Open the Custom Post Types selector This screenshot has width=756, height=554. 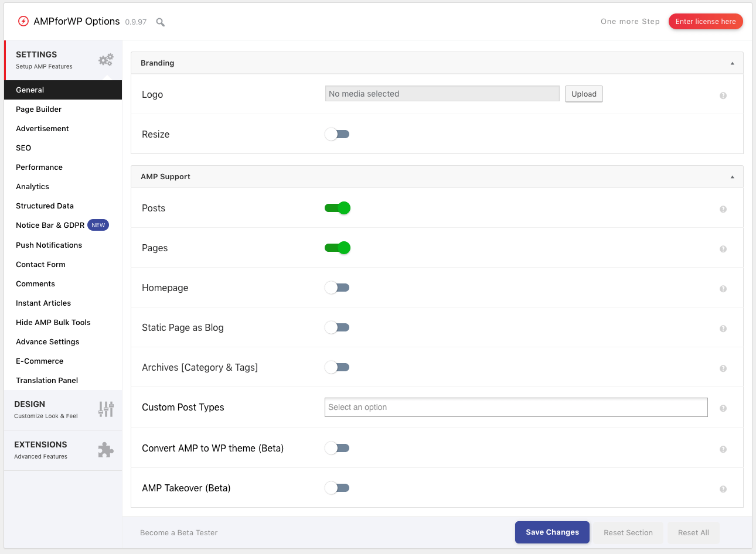coord(516,407)
